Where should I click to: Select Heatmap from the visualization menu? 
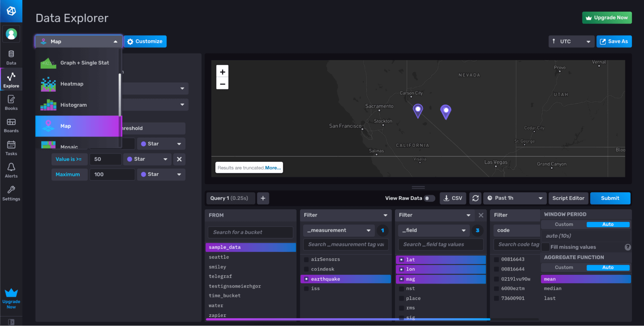pos(72,84)
